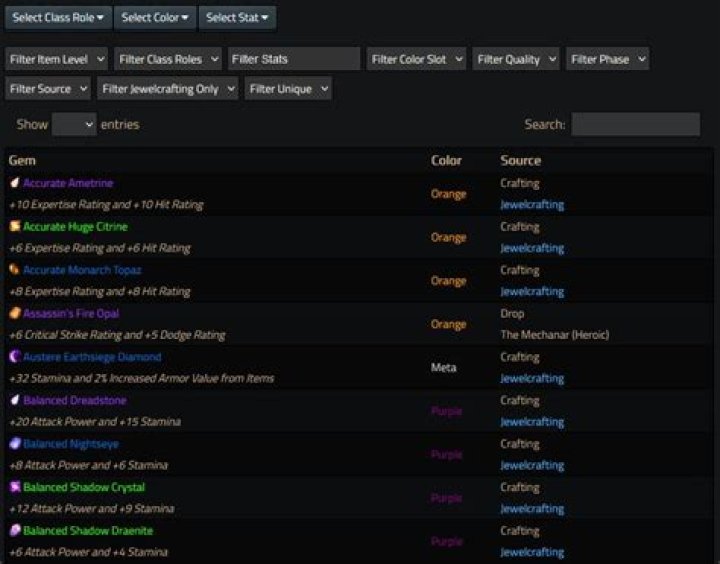Click the Assassin's Fire Opal gem icon

pyautogui.click(x=15, y=313)
